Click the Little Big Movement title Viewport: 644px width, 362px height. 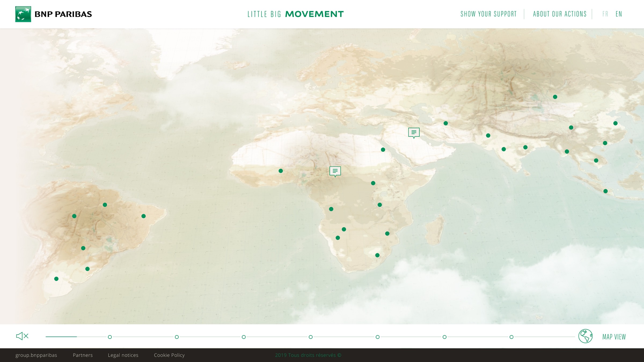coord(295,14)
